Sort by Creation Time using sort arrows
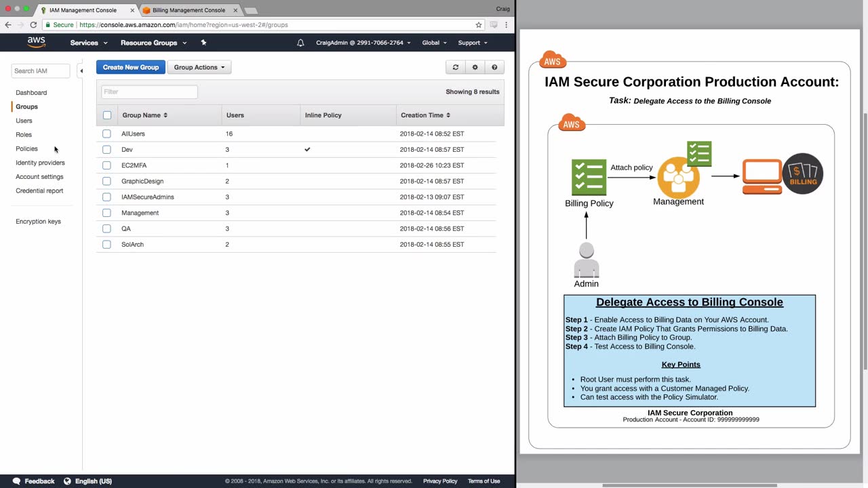 (448, 115)
